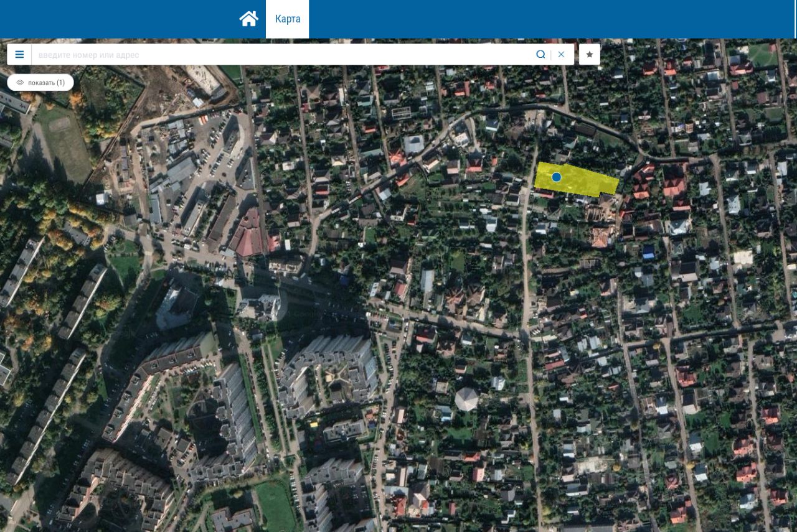Open the hamburger menu beside search
Viewport: 797px width, 532px height.
tap(19, 55)
